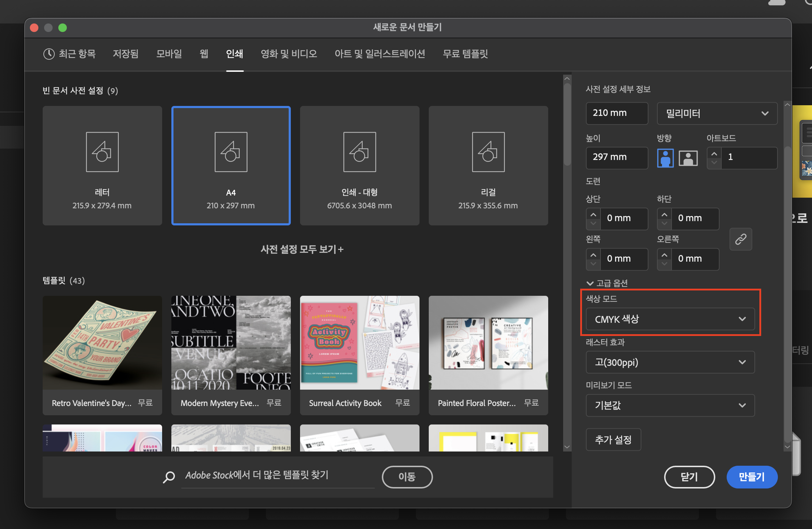812x529 pixels.
Task: Switch to the 모바일 tab
Action: click(x=169, y=54)
